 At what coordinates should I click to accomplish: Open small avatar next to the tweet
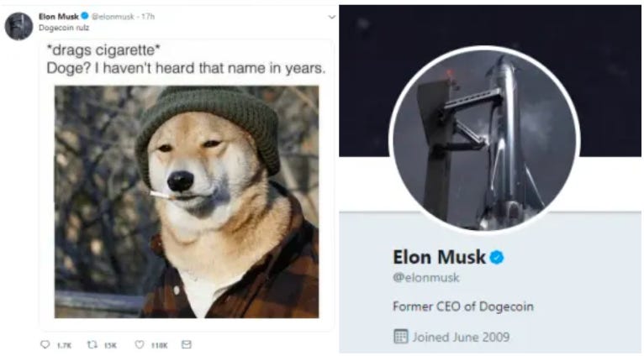[x=18, y=26]
